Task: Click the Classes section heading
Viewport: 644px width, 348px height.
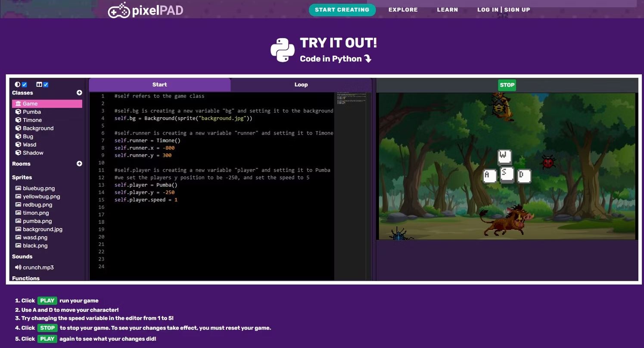Action: pos(22,93)
